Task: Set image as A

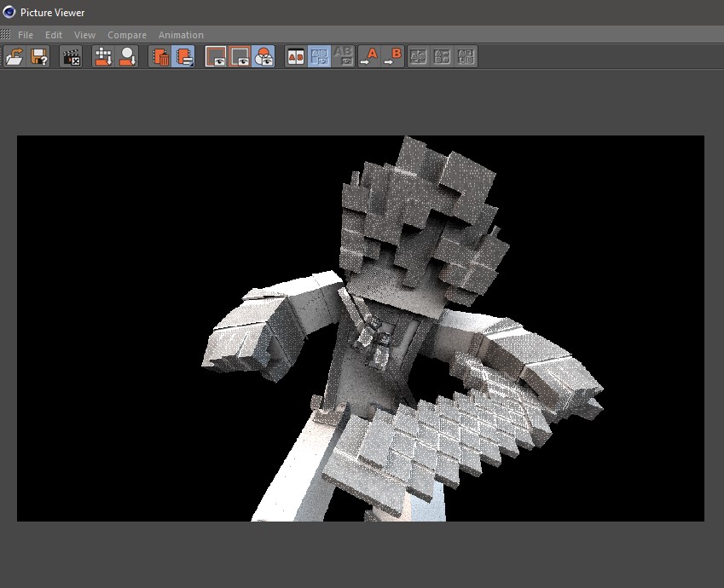Action: click(x=369, y=56)
